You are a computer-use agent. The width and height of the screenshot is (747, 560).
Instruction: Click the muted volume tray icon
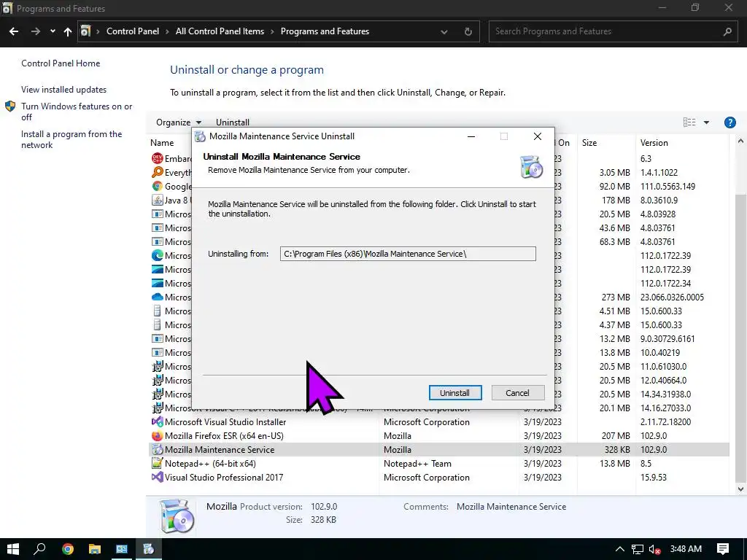[x=654, y=549]
